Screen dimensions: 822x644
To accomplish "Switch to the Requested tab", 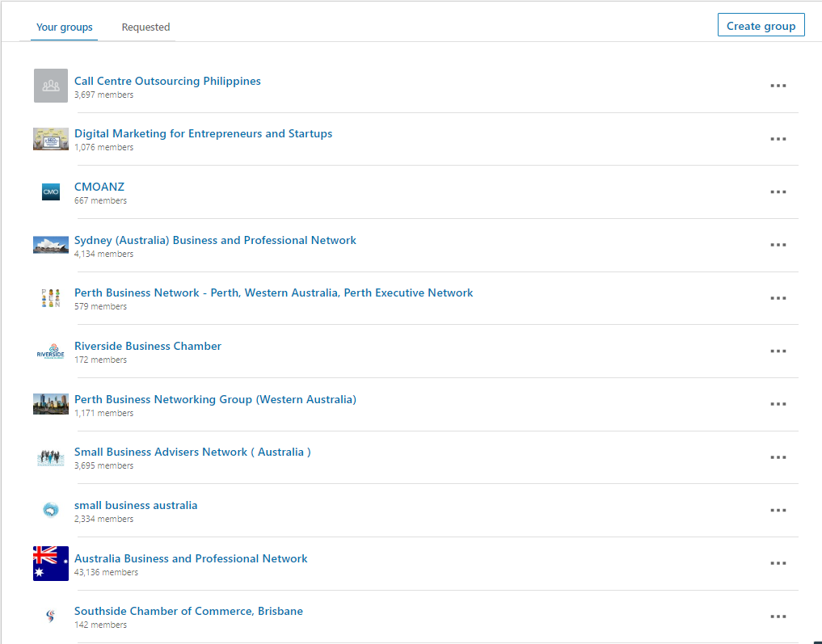I will point(145,27).
